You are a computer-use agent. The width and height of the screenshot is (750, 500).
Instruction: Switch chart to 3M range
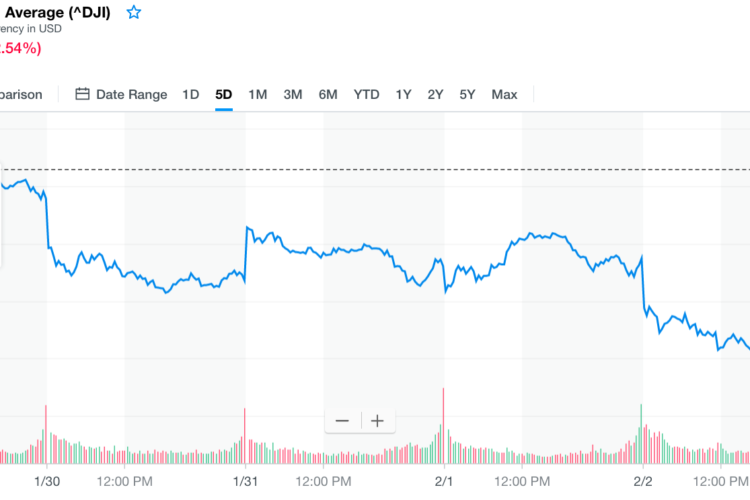[x=293, y=94]
